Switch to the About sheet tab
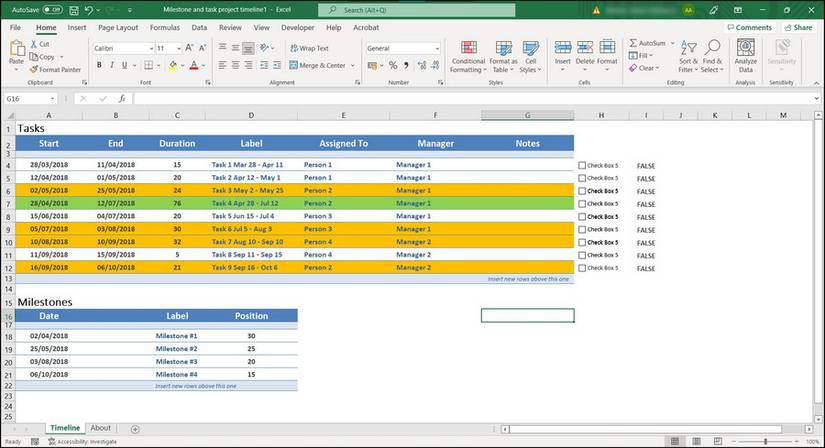Viewport: 825px width, 448px height. tap(100, 428)
